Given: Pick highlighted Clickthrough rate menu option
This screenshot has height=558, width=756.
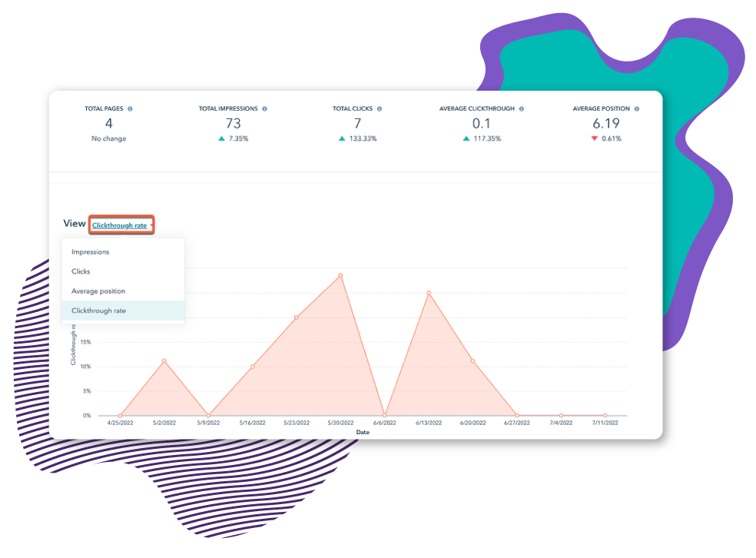Looking at the screenshot, I should 98,311.
